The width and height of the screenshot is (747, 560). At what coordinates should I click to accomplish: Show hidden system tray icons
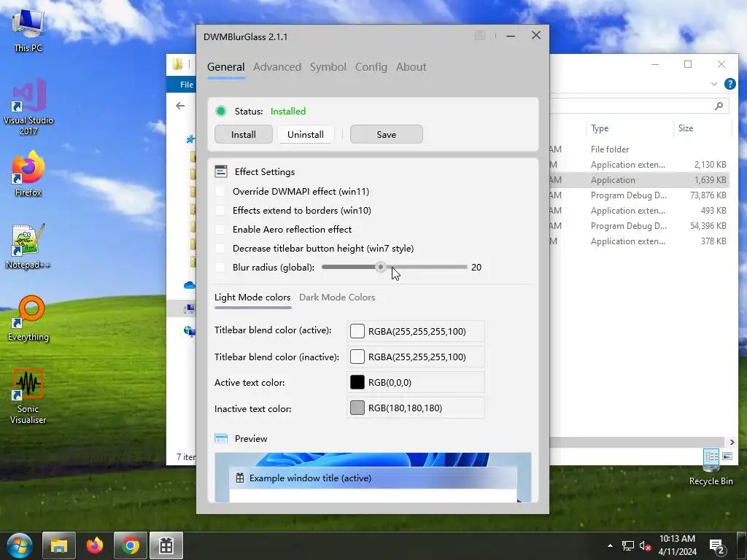611,545
